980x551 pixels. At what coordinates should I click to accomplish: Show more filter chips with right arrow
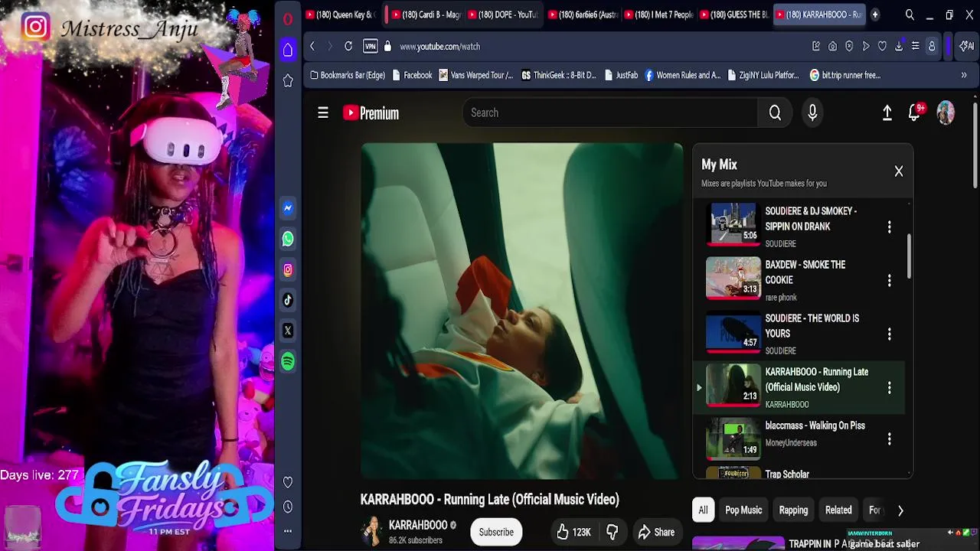click(900, 510)
